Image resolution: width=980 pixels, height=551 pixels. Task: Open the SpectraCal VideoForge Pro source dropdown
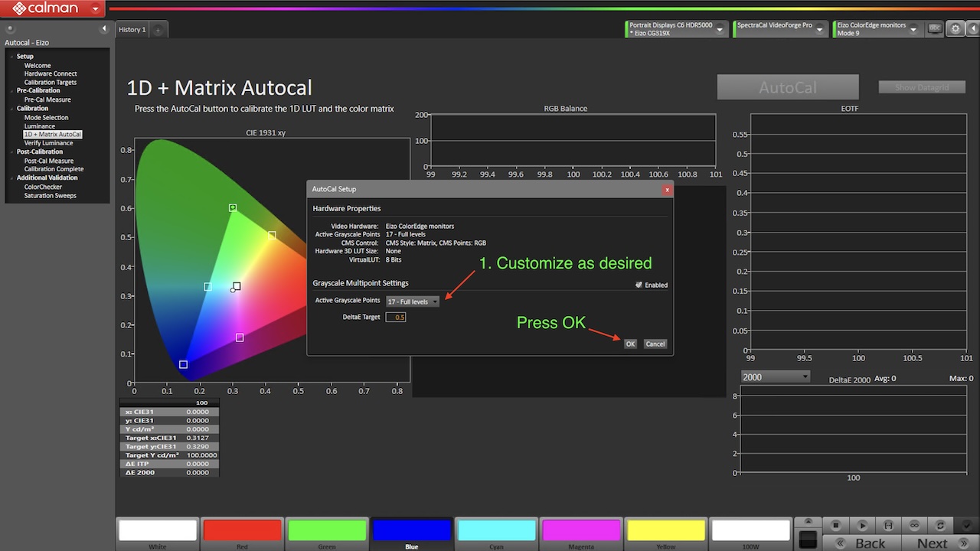click(821, 29)
